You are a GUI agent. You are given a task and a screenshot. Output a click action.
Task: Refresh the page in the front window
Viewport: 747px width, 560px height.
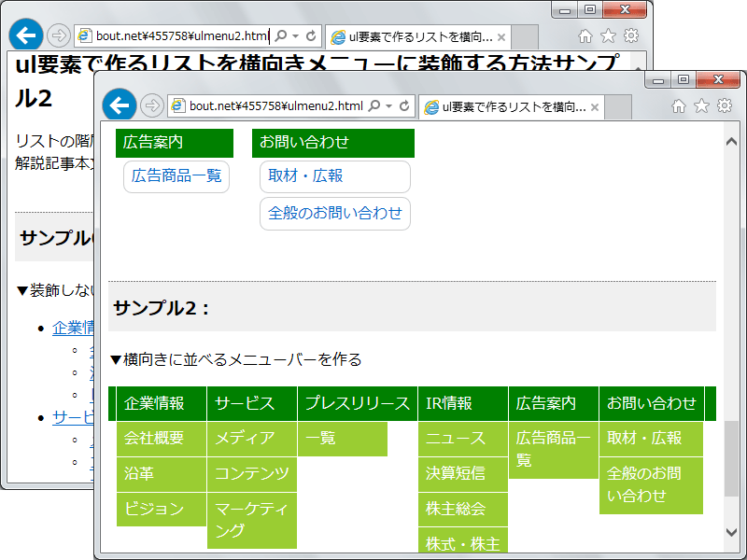click(x=404, y=106)
